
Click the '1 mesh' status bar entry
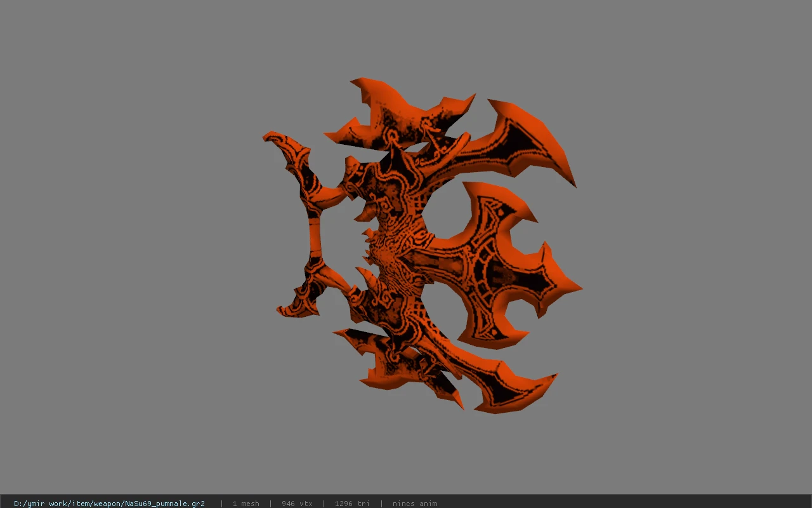point(246,504)
